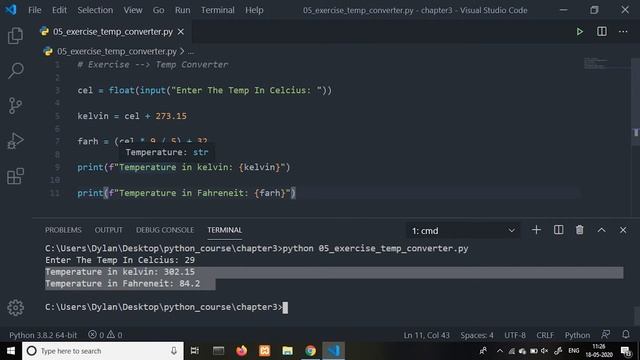Viewport: 640px width, 360px height.
Task: Open terminal selector dropdown 1: cmd
Action: click(x=463, y=231)
